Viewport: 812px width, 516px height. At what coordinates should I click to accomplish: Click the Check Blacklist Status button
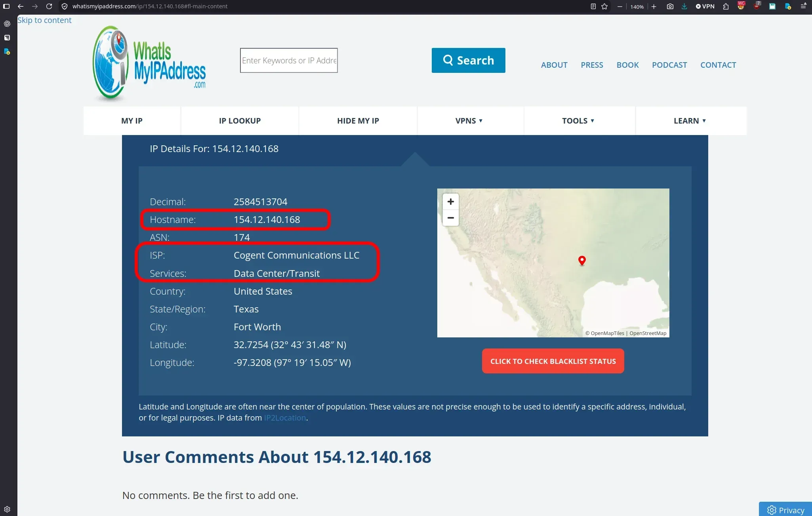(553, 361)
